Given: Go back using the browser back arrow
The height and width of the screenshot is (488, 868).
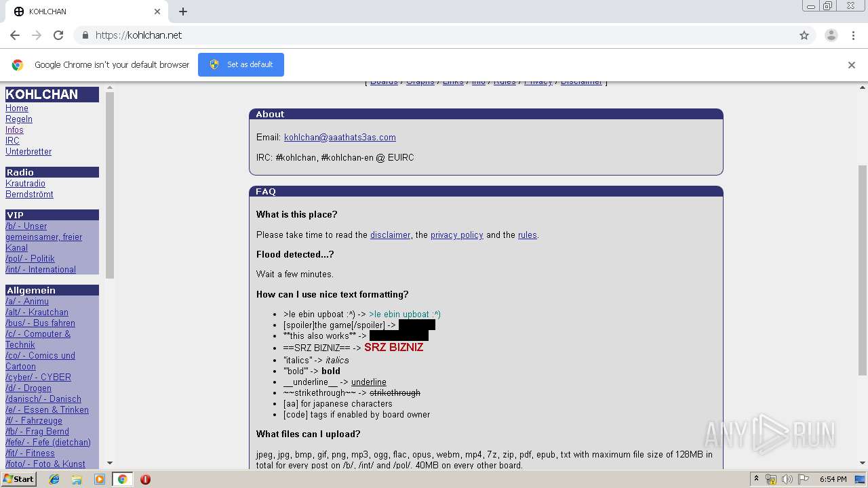Looking at the screenshot, I should [15, 35].
